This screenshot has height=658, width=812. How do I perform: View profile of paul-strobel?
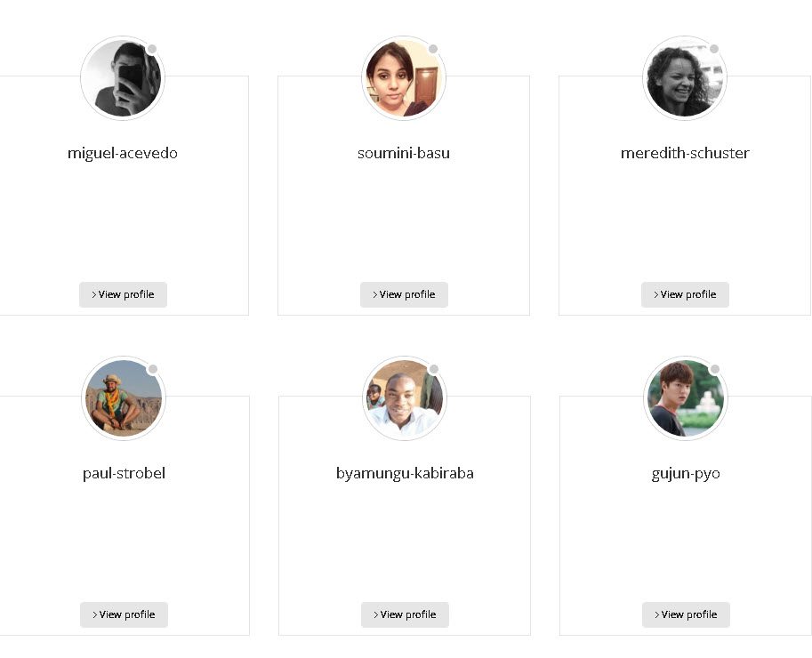point(124,614)
